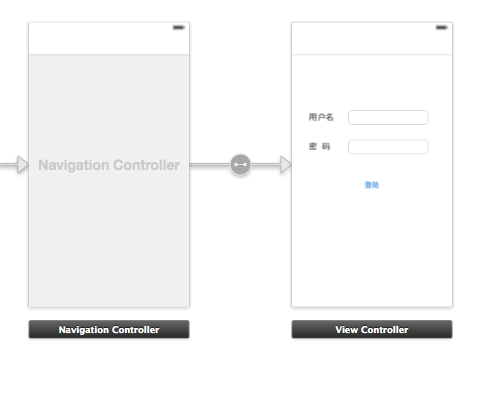Select the navigation bar in View Controller scene

pos(372,43)
